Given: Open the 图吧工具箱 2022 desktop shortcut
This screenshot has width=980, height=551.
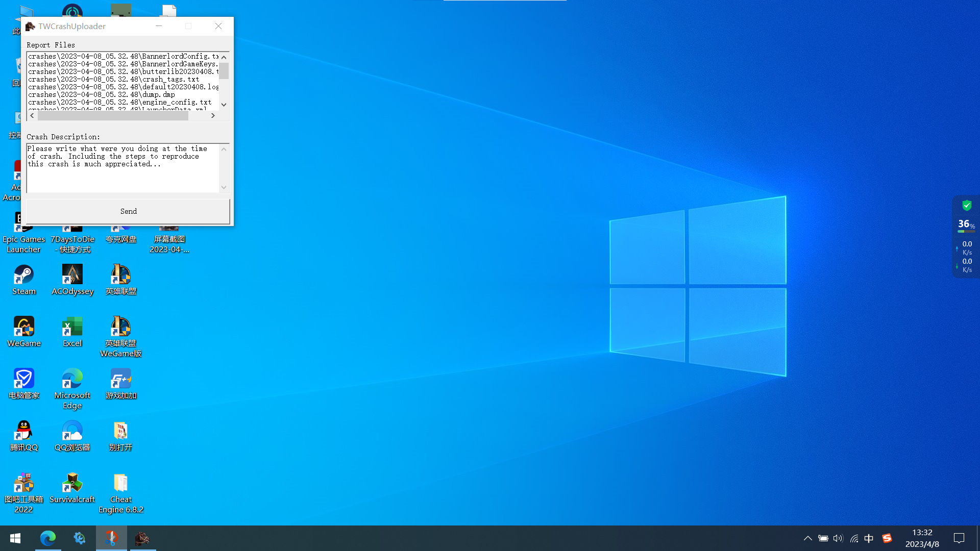Looking at the screenshot, I should [23, 493].
